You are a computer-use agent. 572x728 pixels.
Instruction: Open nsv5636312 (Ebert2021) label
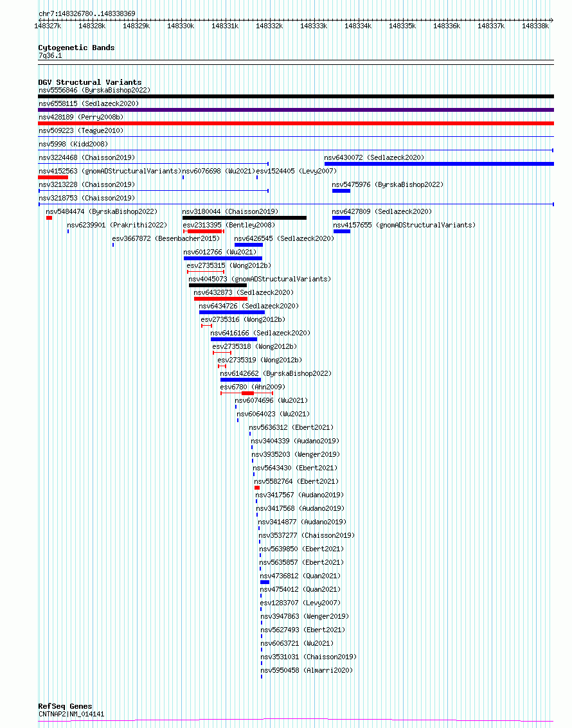pos(291,427)
